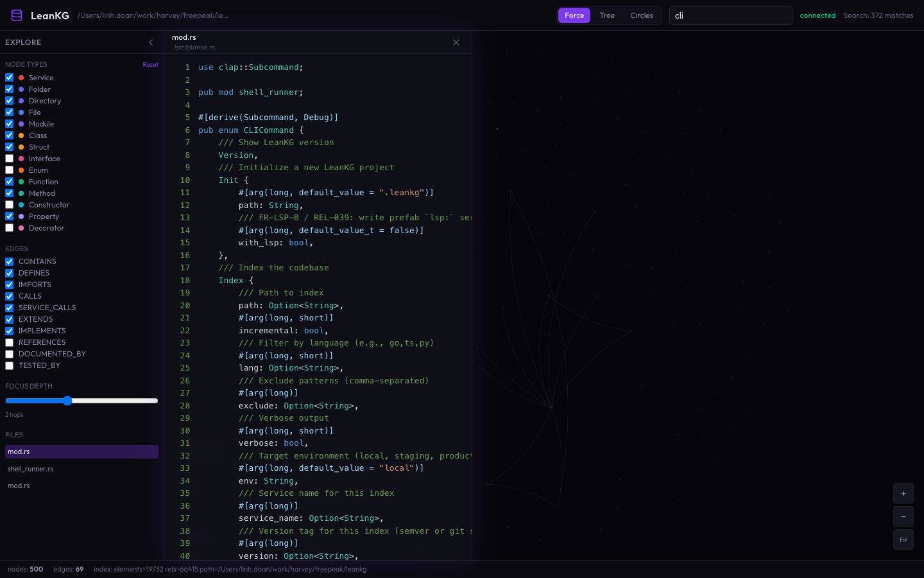Enable the Decorator node type checkbox
The width and height of the screenshot is (924, 578).
9,228
